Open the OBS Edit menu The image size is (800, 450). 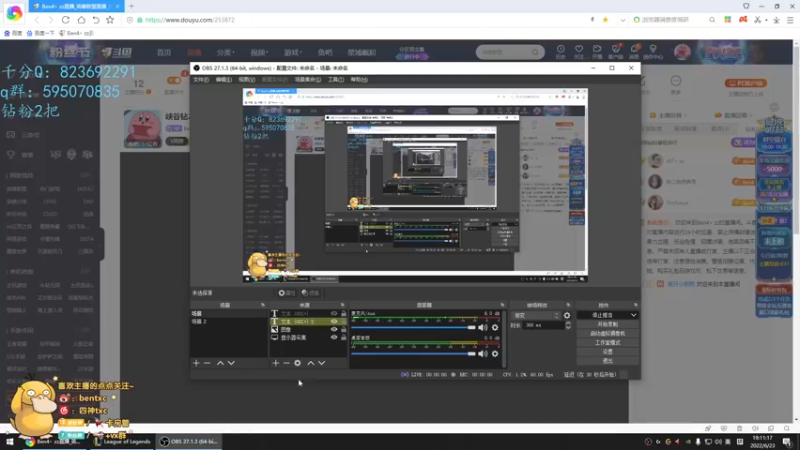[x=223, y=80]
